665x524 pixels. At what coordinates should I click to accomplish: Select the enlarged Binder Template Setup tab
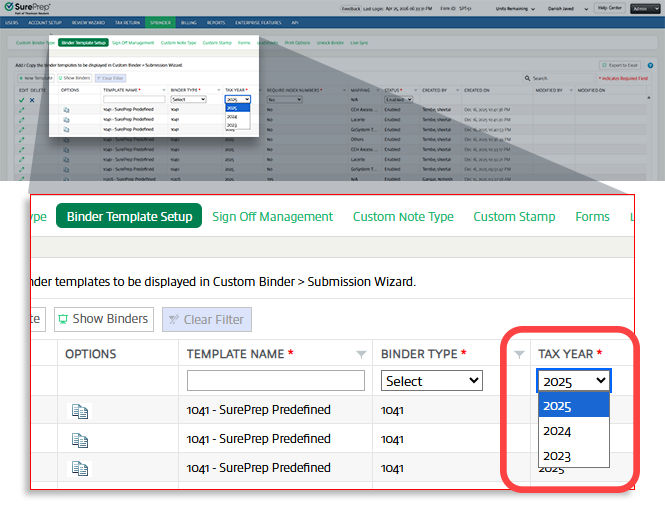(x=129, y=216)
